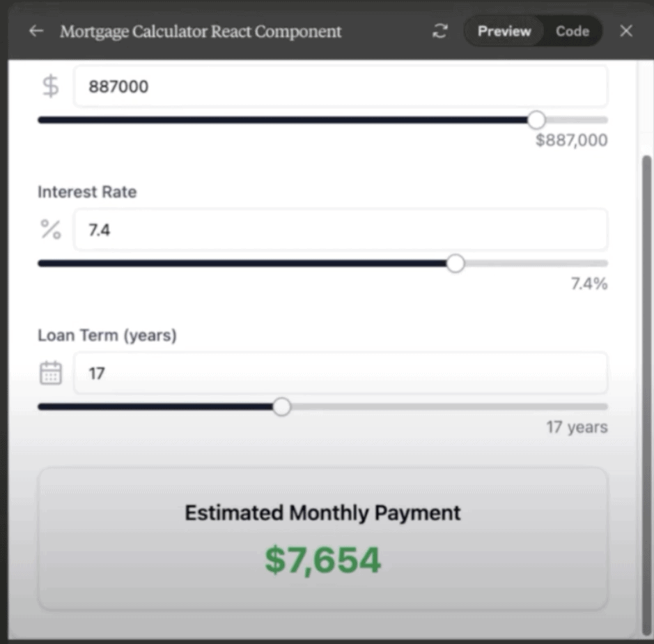Close the Mortgage Calculator panel

pyautogui.click(x=626, y=31)
